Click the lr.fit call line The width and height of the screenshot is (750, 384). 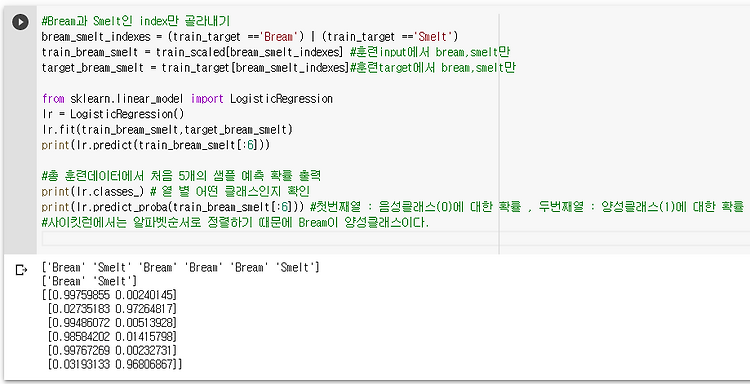[167, 130]
